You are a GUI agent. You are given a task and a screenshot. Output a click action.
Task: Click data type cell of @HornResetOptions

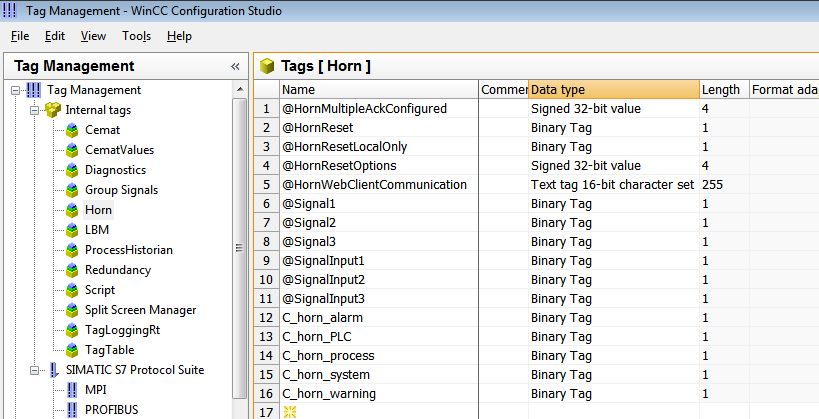coord(614,166)
